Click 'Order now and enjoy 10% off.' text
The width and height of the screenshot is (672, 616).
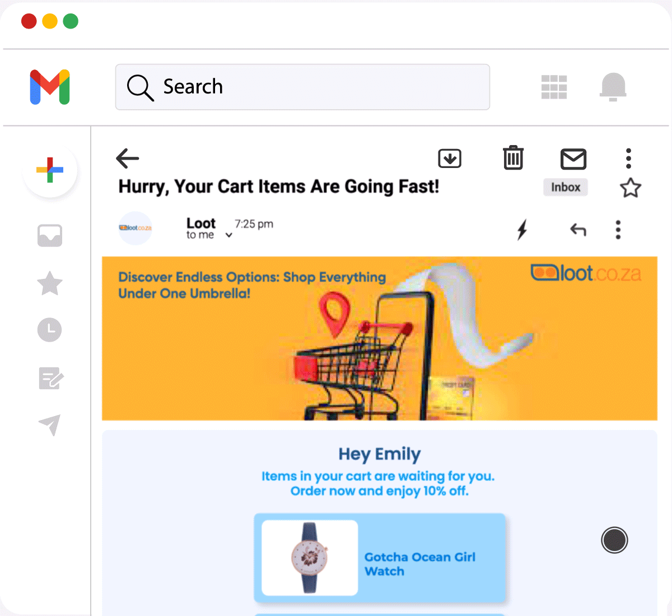tap(379, 491)
